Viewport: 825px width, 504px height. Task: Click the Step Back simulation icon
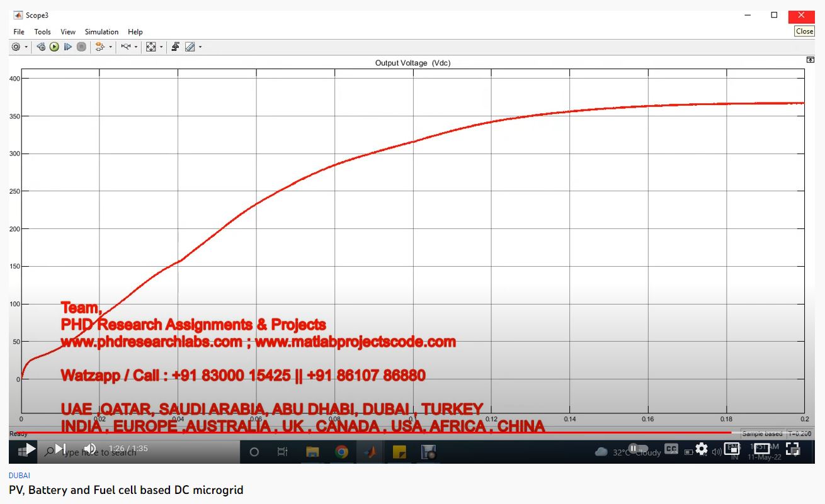coord(41,47)
